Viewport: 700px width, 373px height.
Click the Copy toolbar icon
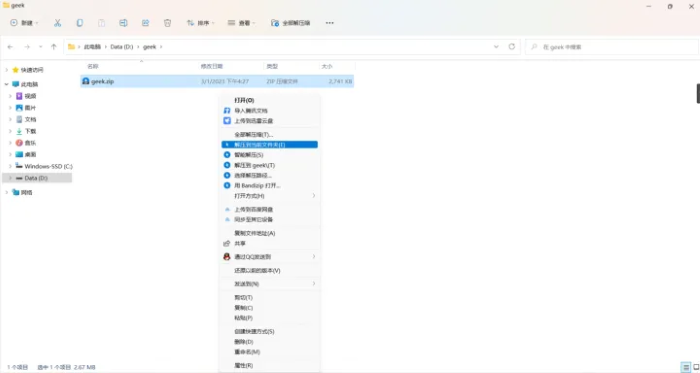[79, 23]
